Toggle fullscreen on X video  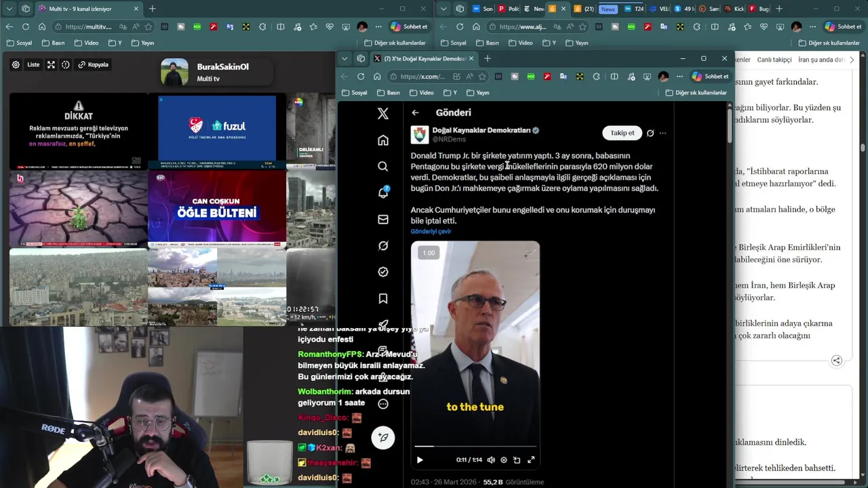(531, 460)
